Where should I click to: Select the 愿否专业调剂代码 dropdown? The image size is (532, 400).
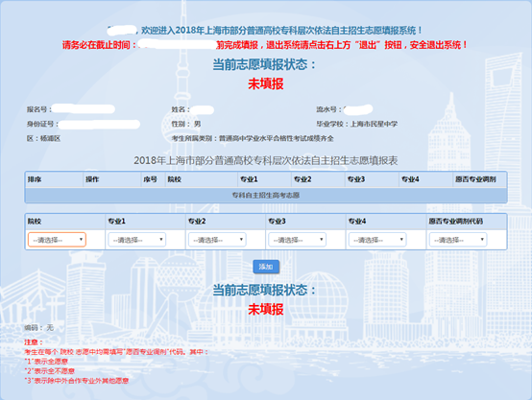[458, 240]
